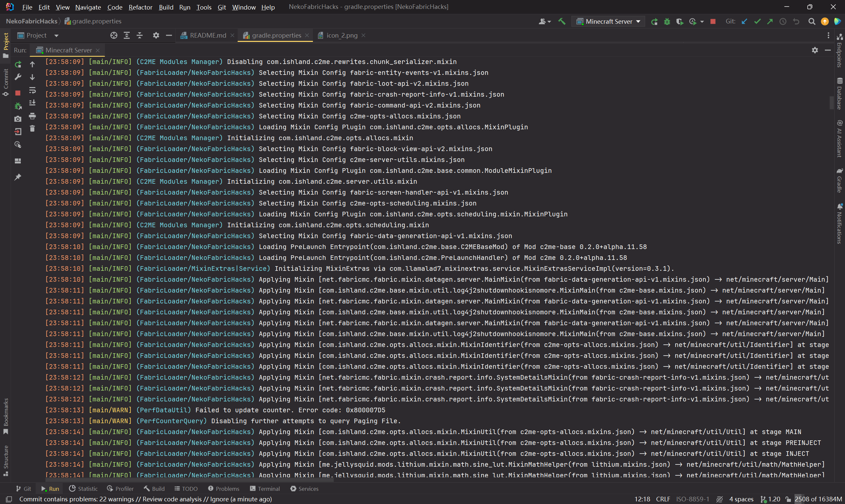This screenshot has width=845, height=504.
Task: Click the print console output icon
Action: pyautogui.click(x=32, y=116)
